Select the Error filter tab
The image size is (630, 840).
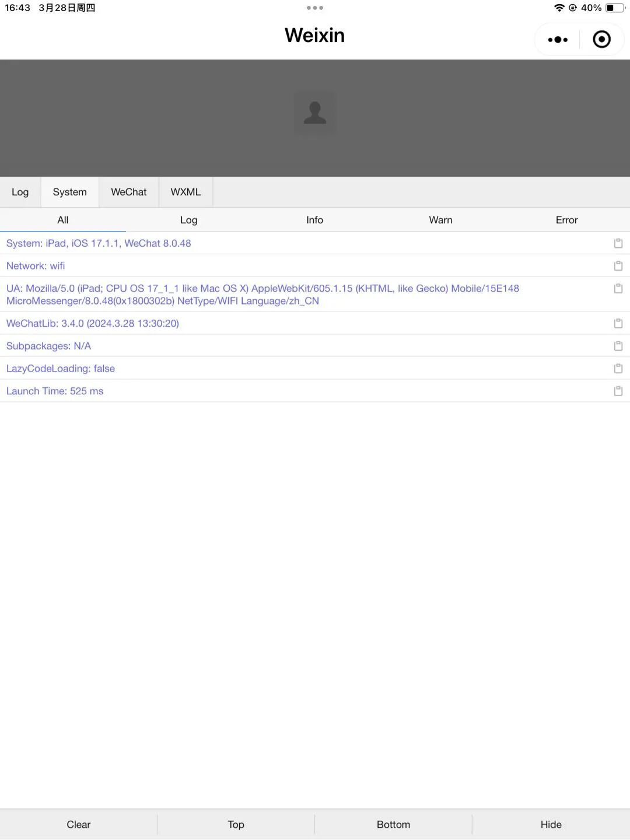tap(567, 220)
